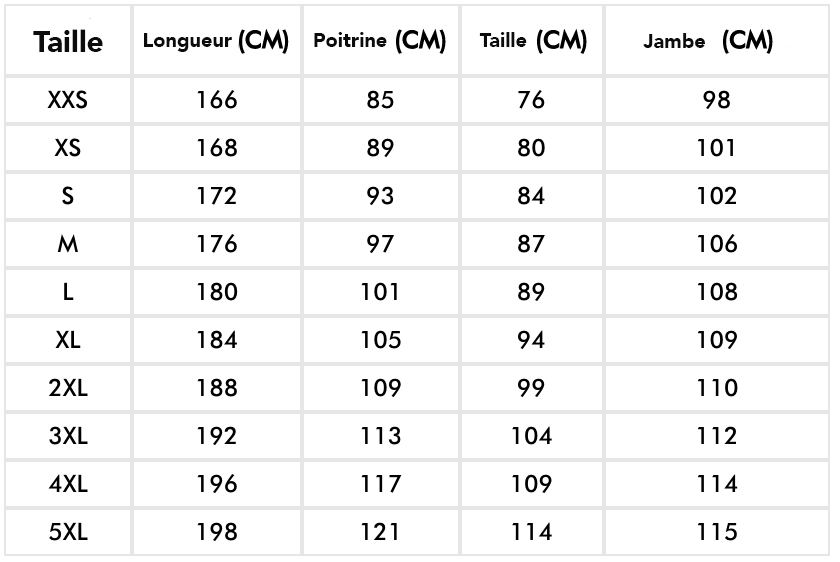Select the 2XL size label
Image resolution: width=840 pixels, height=562 pixels.
(68, 388)
